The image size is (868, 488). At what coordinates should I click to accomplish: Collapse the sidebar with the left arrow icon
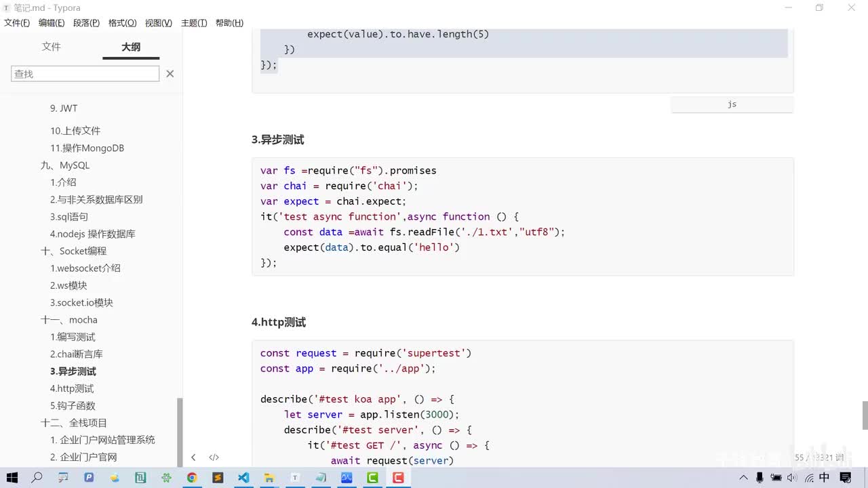pos(193,457)
